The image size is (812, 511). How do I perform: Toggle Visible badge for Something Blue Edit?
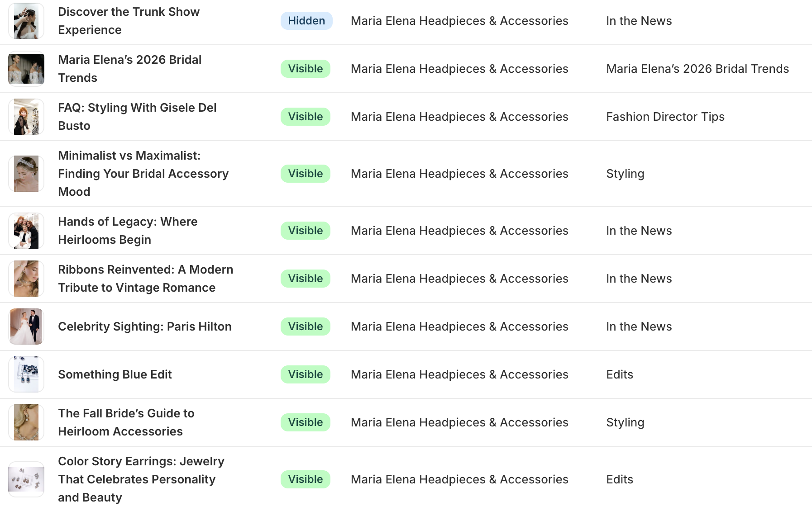[x=306, y=374]
